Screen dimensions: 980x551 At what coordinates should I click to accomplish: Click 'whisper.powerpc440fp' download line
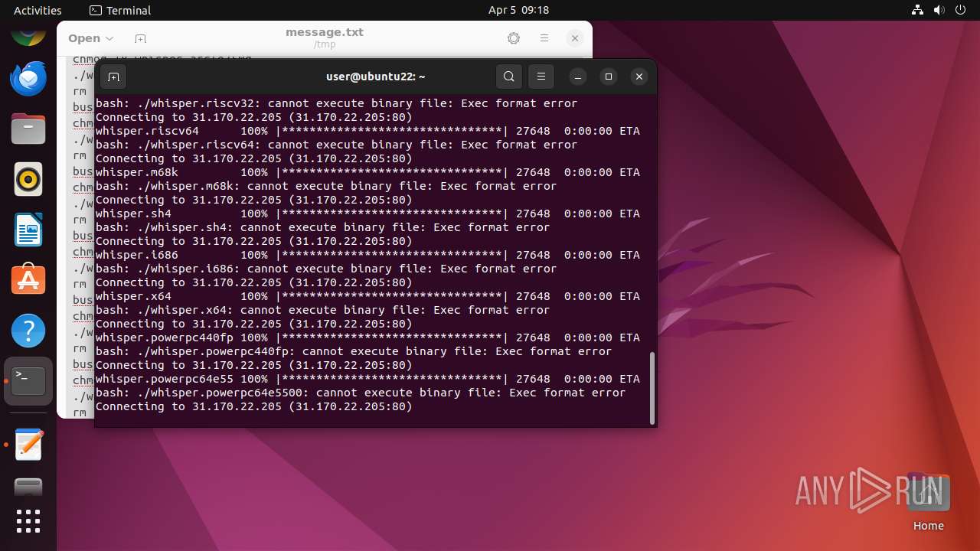(x=367, y=337)
